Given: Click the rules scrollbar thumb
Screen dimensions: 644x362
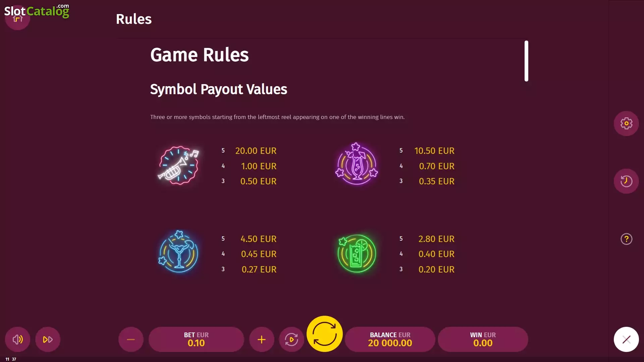Looking at the screenshot, I should (526, 61).
